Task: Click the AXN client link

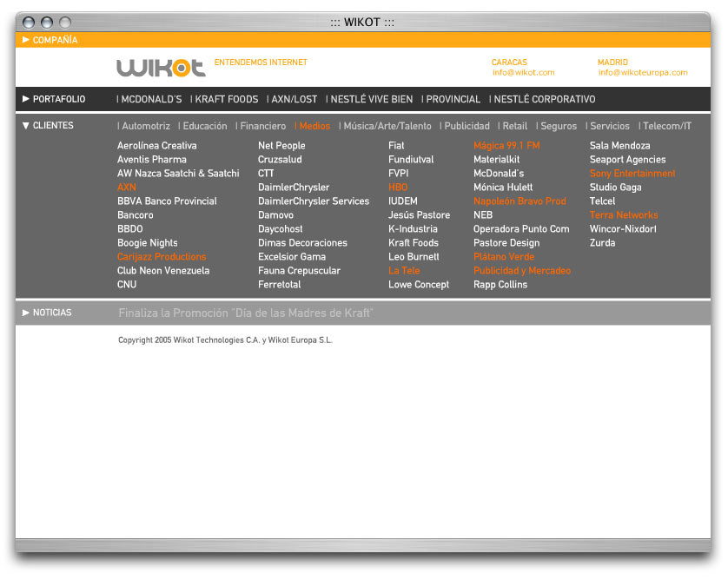Action: 127,188
